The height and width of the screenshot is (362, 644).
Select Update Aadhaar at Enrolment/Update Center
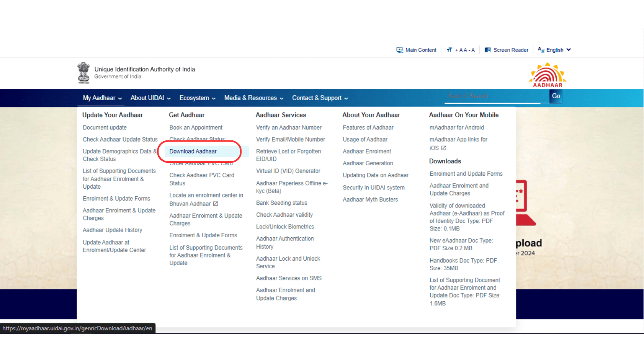point(114,246)
